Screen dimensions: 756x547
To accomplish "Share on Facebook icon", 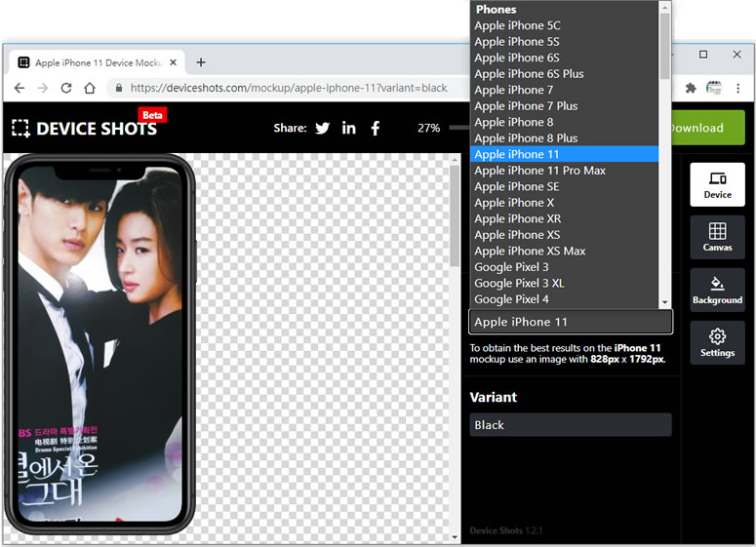I will pyautogui.click(x=376, y=128).
